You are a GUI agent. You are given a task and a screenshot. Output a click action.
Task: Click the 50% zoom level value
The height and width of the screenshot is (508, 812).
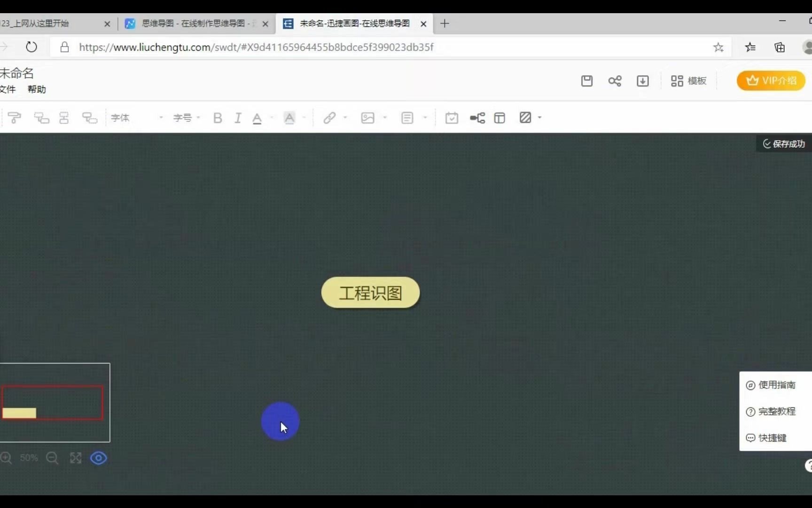29,458
